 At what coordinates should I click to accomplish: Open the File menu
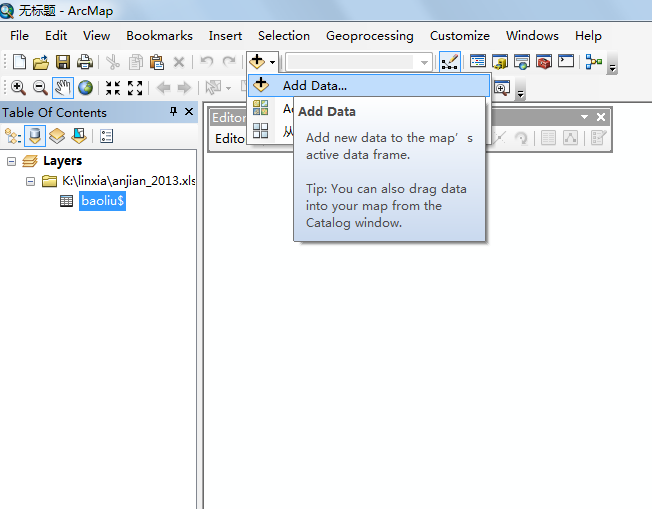[x=19, y=36]
